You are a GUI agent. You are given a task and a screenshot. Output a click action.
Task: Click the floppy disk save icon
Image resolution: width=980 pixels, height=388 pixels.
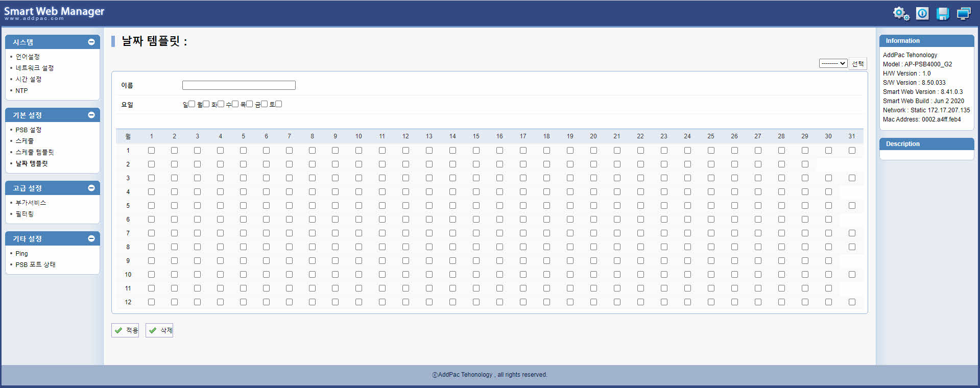click(x=943, y=14)
